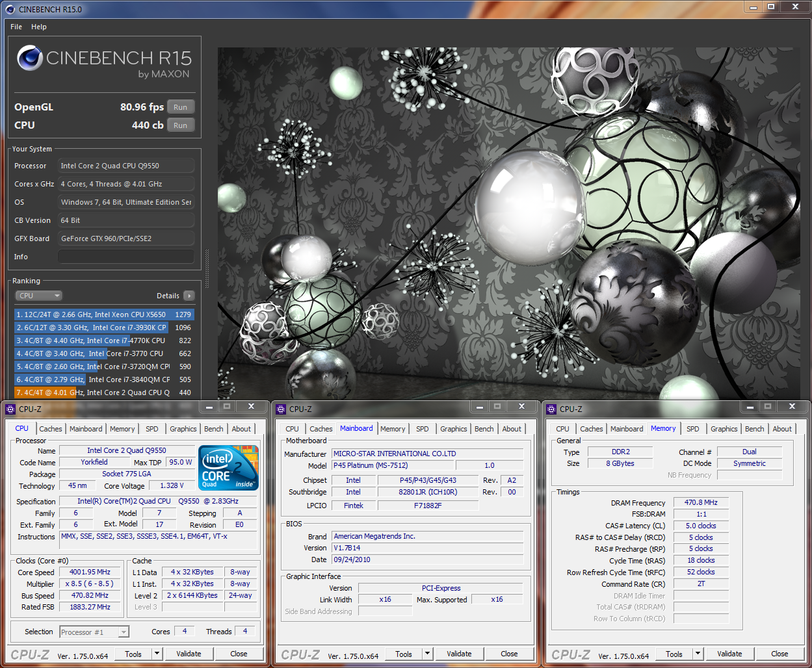
Task: Select highlighted ranking row Core 2 Quad 440
Action: pyautogui.click(x=104, y=392)
